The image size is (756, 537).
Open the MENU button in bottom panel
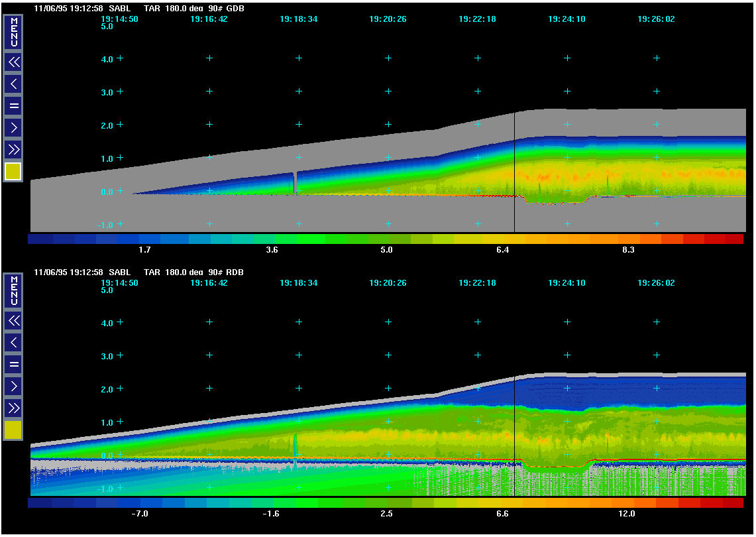click(13, 290)
